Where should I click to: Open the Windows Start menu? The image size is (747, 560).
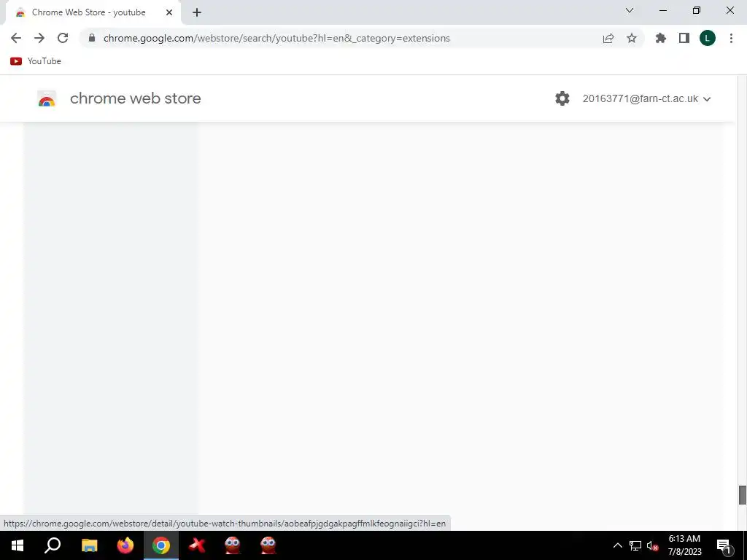pyautogui.click(x=18, y=545)
